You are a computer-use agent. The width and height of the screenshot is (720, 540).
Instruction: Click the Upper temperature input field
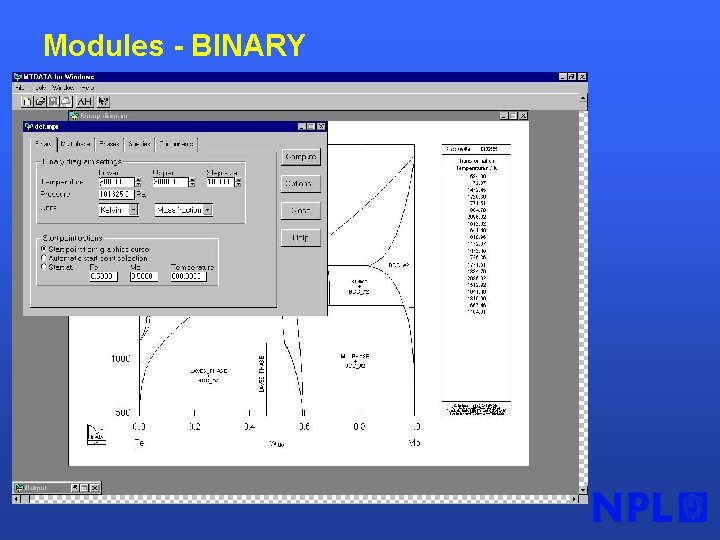click(x=170, y=182)
